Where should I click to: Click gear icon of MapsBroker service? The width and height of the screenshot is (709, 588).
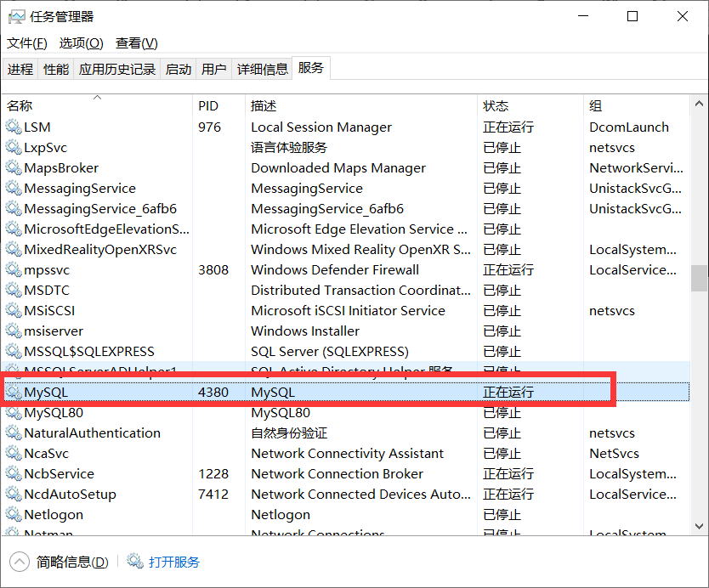click(14, 167)
